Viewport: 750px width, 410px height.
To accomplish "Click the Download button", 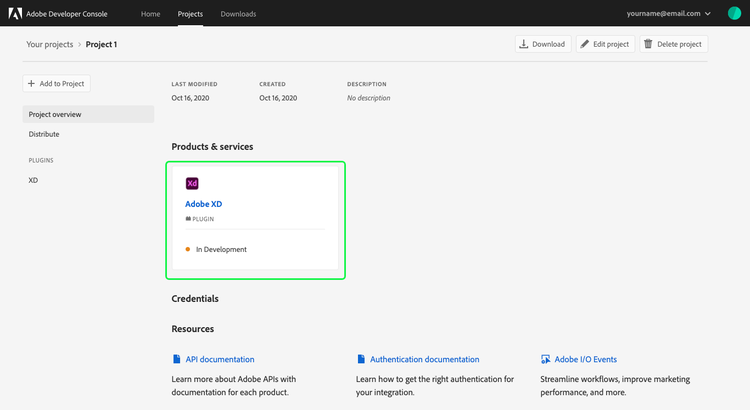I will coord(543,44).
